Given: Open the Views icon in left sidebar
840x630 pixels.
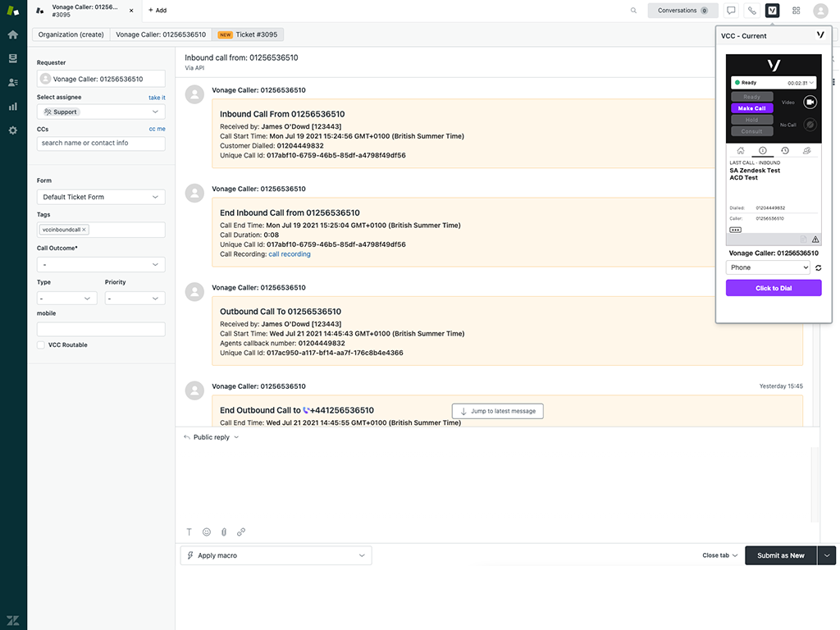Looking at the screenshot, I should [13, 58].
